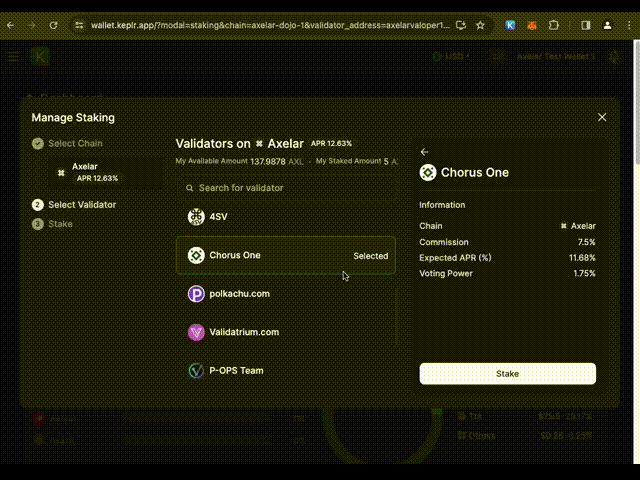Open site information icon in address bar
This screenshot has height=480, width=640.
point(79,25)
